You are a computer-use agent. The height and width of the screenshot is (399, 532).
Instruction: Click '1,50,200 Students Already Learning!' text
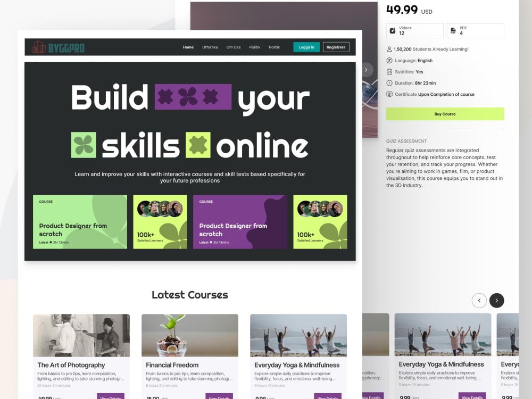431,49
